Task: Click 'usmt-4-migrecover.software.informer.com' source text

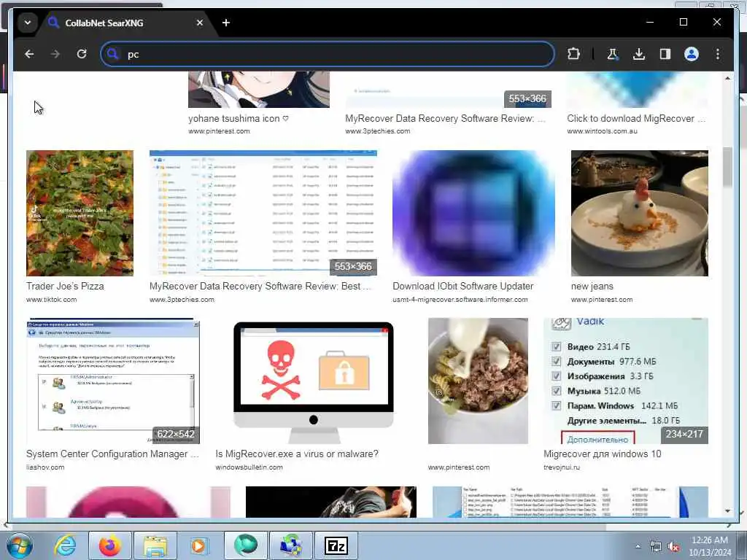Action: (460, 300)
